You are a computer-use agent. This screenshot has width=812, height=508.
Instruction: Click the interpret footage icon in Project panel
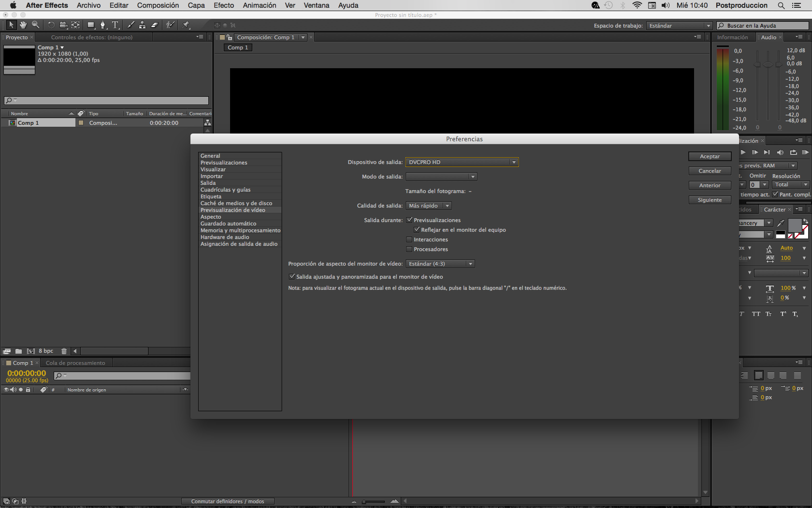[x=7, y=351]
